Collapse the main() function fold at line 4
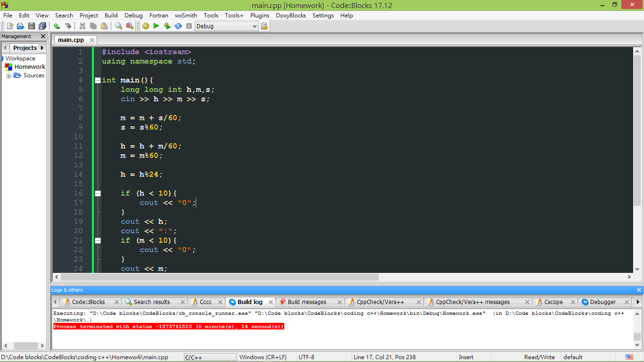This screenshot has width=644, height=362. point(98,80)
